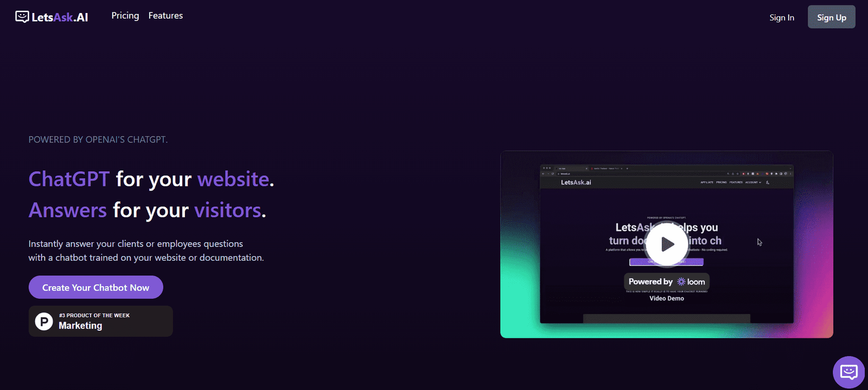Go to Features in top navigation

pyautogui.click(x=165, y=16)
